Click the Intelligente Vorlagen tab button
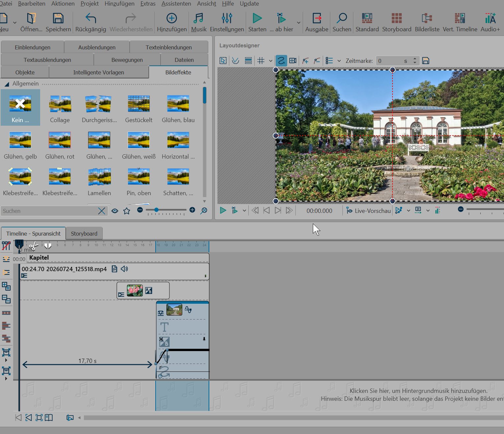 point(99,72)
